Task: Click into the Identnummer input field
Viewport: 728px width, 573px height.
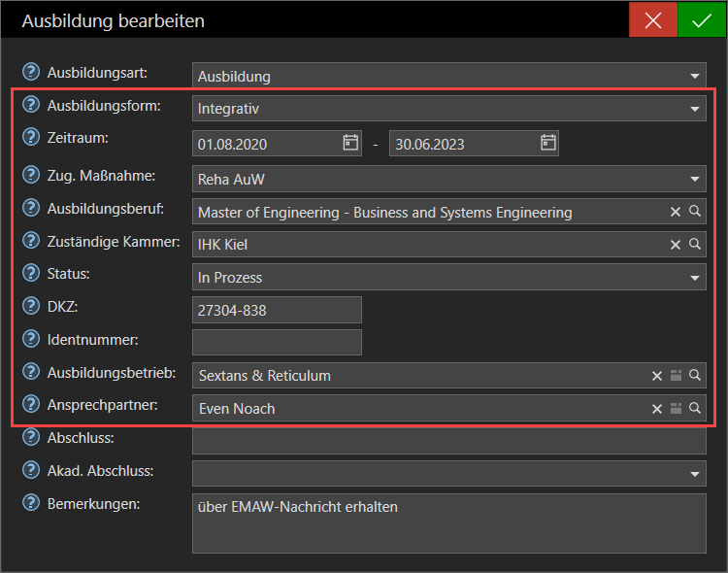Action: 277,342
